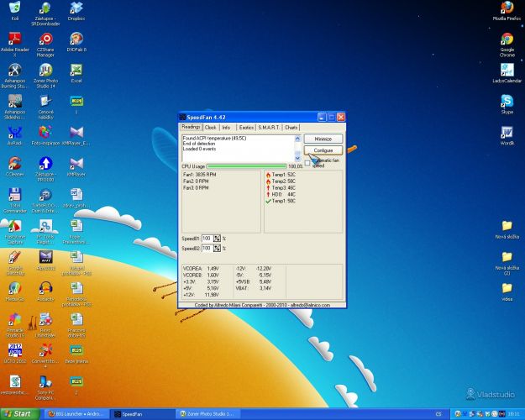Open Total Commander desktop icon
525x420 pixels.
click(x=15, y=200)
